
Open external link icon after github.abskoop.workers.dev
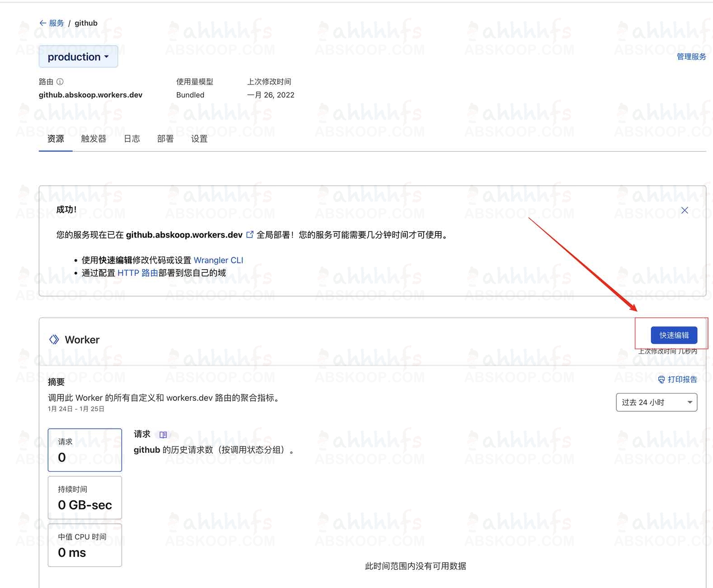[x=250, y=235]
